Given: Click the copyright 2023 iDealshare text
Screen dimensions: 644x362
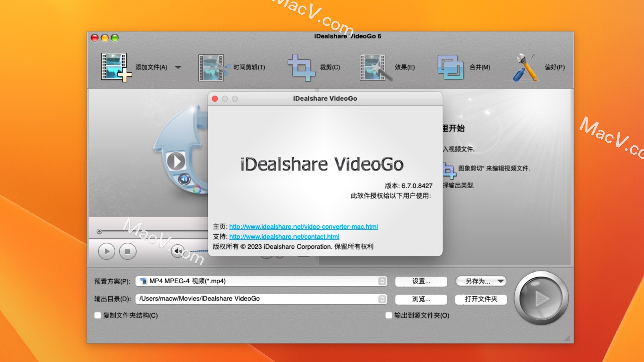Looking at the screenshot, I should tap(293, 247).
